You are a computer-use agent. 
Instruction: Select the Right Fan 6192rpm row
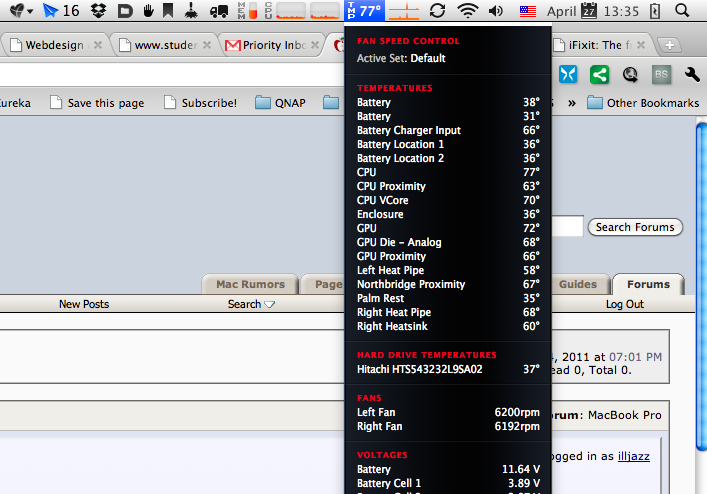pyautogui.click(x=448, y=426)
